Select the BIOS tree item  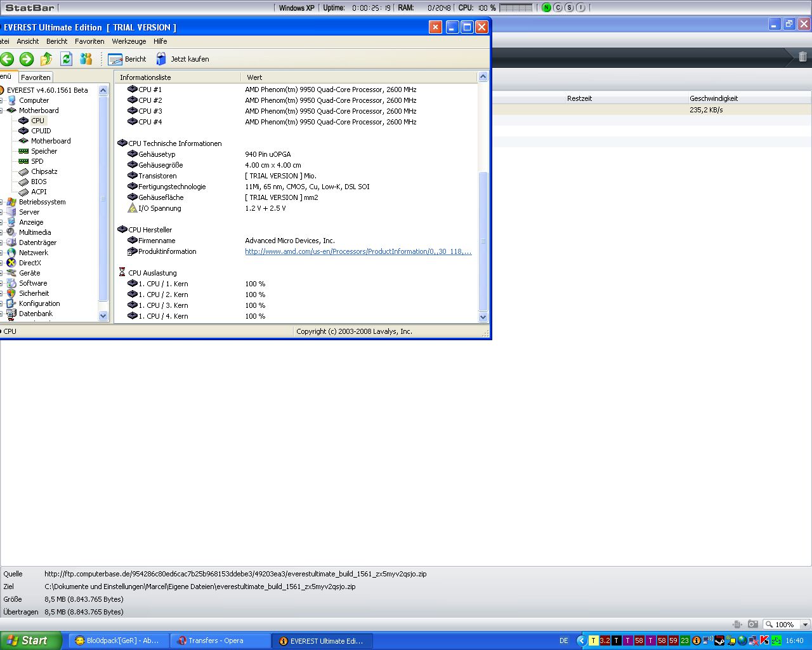39,182
